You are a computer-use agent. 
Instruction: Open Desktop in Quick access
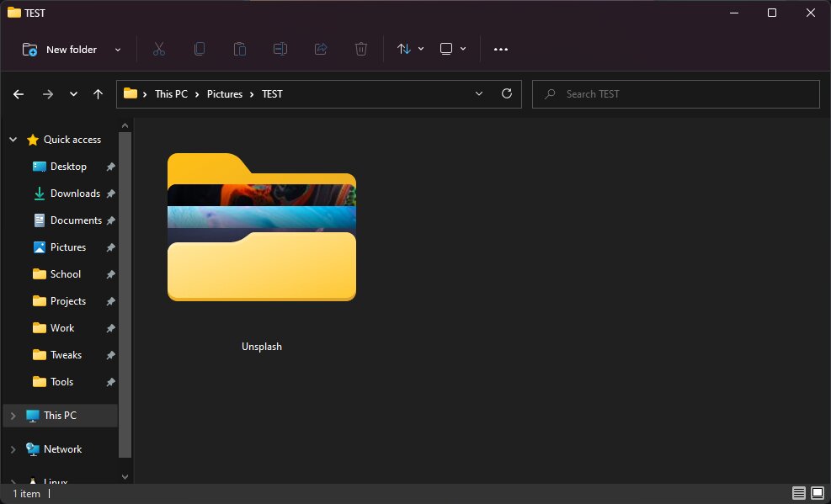(68, 167)
